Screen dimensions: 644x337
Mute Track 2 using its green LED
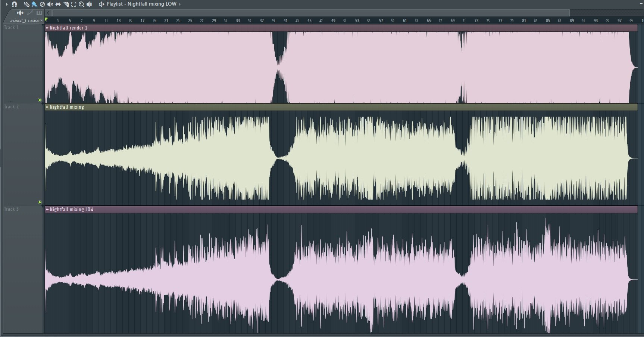pos(40,202)
